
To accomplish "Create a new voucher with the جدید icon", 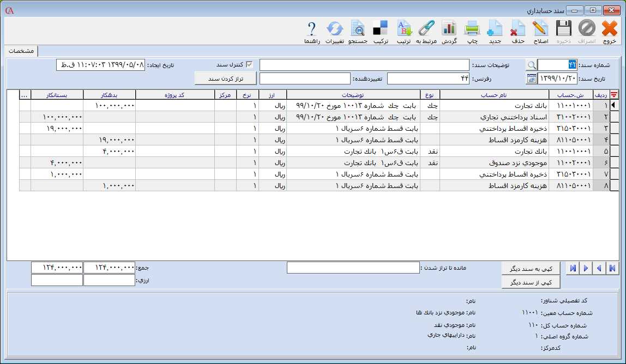I will pos(495,29).
